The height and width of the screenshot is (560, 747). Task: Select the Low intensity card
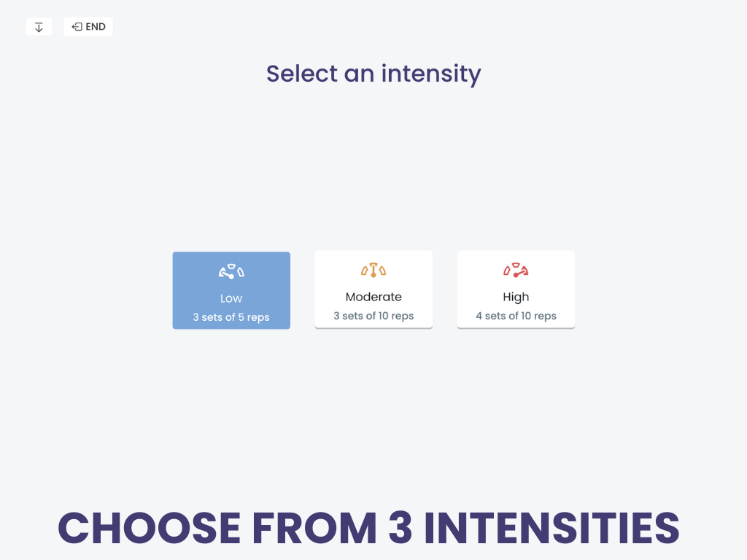point(231,290)
